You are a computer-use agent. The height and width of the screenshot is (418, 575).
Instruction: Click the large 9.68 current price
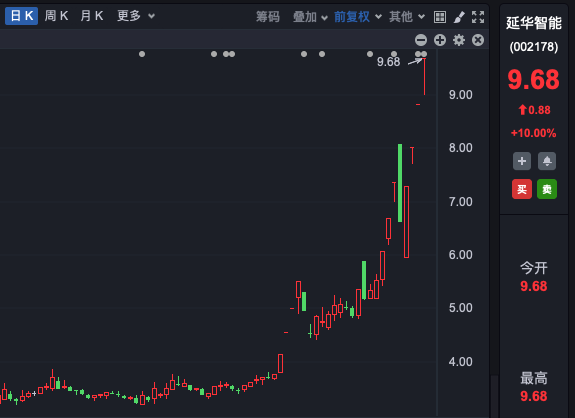click(534, 80)
